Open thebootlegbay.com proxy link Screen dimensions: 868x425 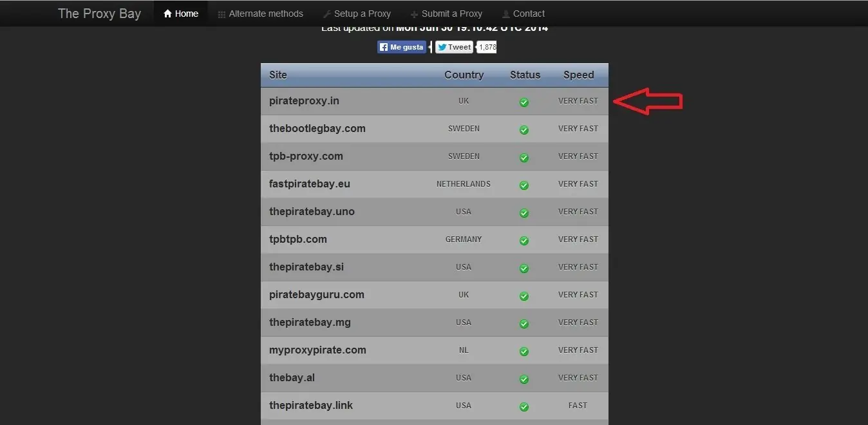point(317,129)
